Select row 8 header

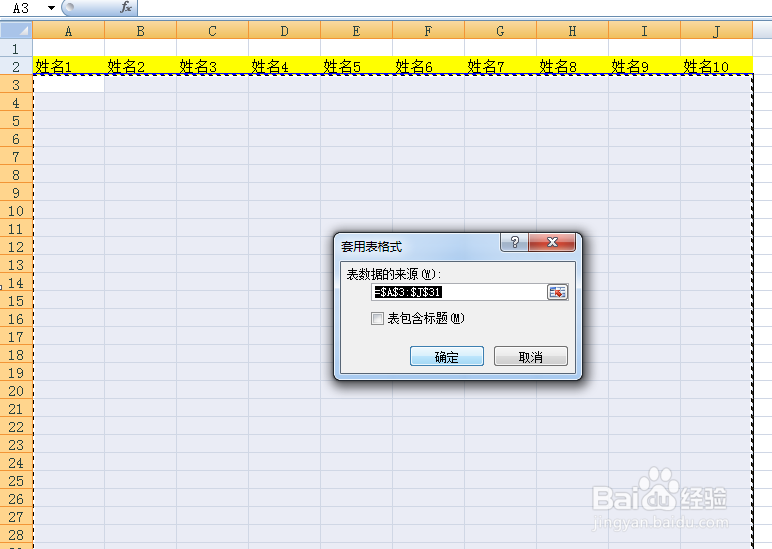click(16, 175)
